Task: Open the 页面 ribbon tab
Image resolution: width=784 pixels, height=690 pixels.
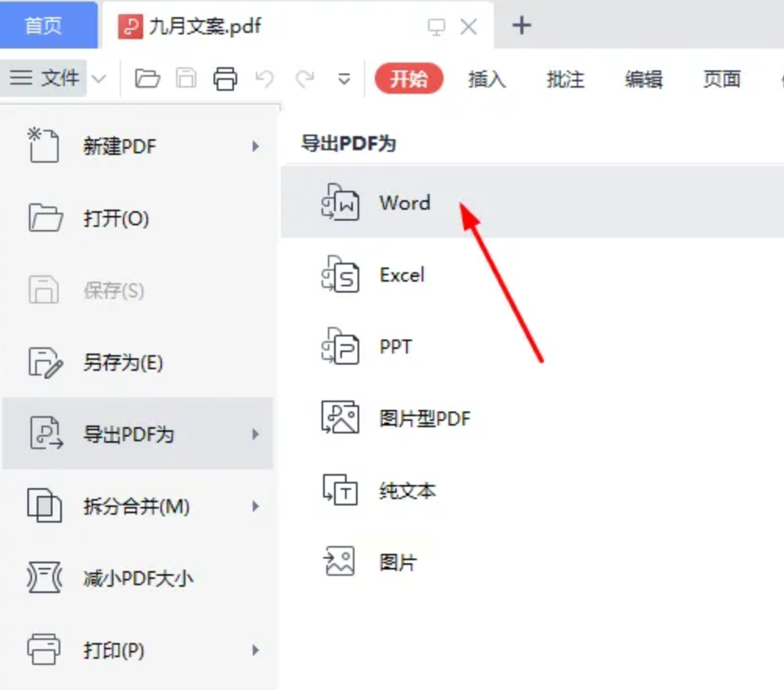Action: click(722, 79)
